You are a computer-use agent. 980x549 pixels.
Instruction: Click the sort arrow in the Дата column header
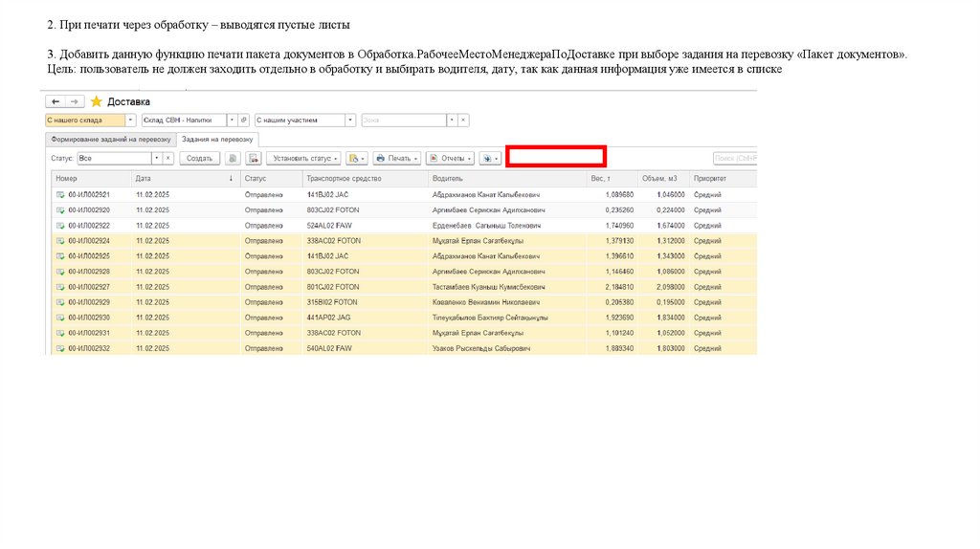pos(231,179)
